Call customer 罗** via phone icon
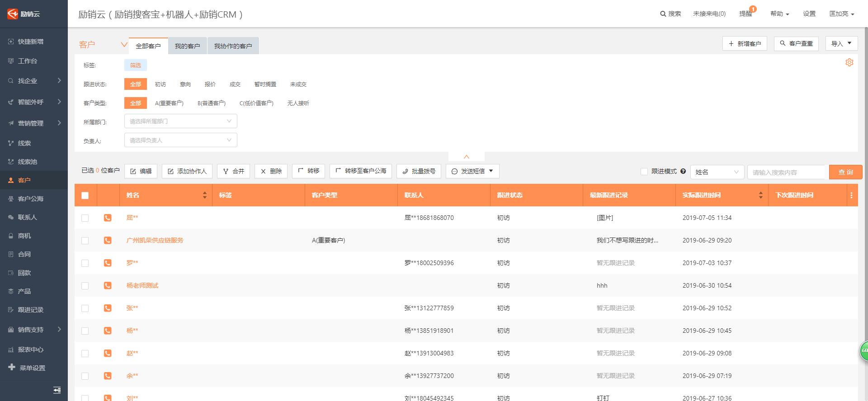Screen dimensions: 868x401 [x=108, y=263]
